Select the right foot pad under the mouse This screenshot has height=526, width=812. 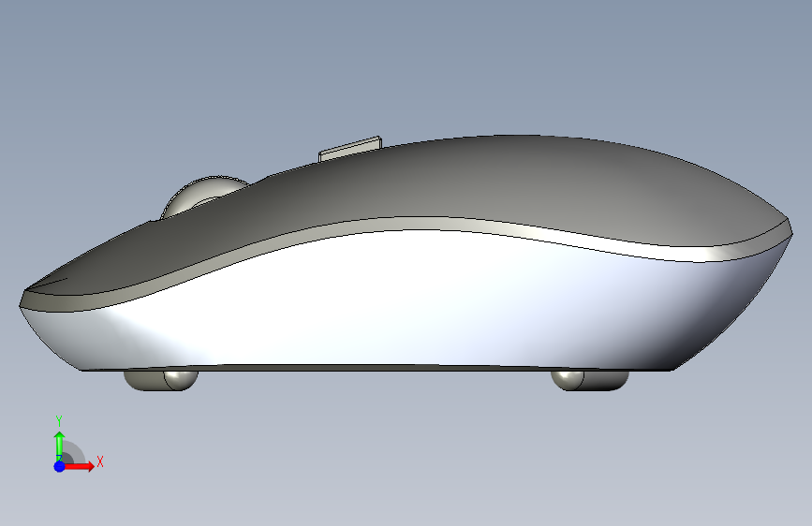(x=590, y=380)
